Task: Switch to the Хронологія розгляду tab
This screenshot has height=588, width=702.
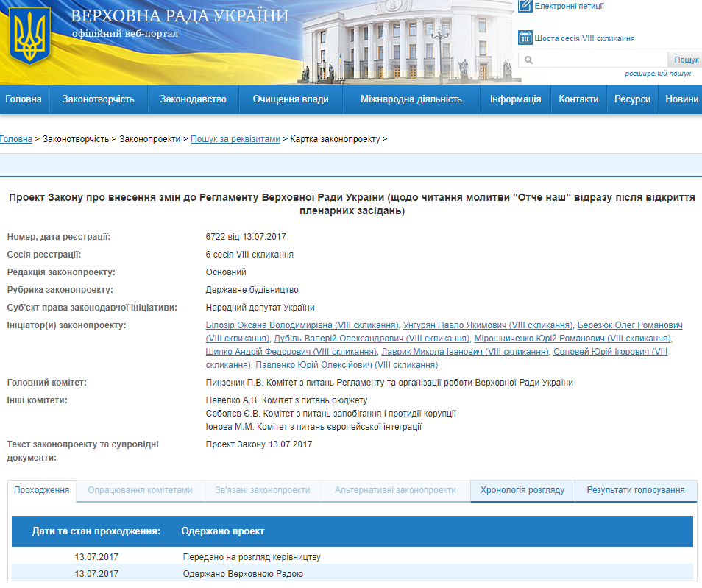Action: [x=522, y=490]
